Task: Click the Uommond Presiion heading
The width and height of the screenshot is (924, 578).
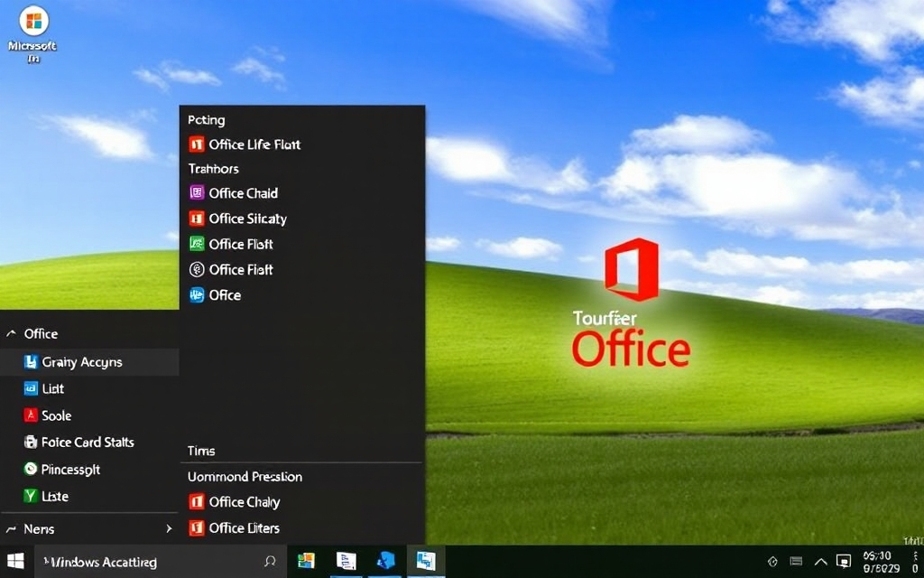Action: pyautogui.click(x=245, y=477)
